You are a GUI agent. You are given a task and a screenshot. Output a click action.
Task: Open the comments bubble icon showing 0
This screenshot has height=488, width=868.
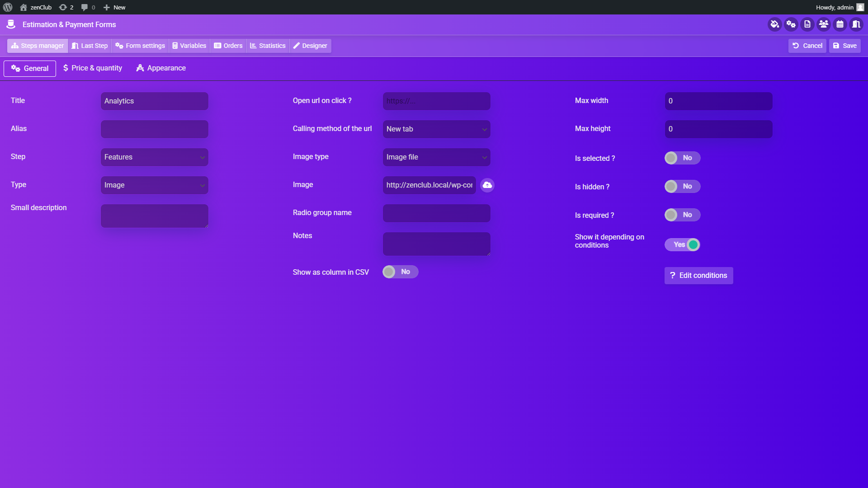88,7
